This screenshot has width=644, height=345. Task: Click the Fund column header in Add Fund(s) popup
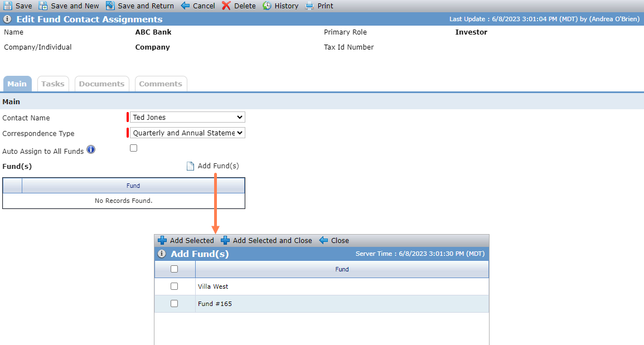click(342, 269)
